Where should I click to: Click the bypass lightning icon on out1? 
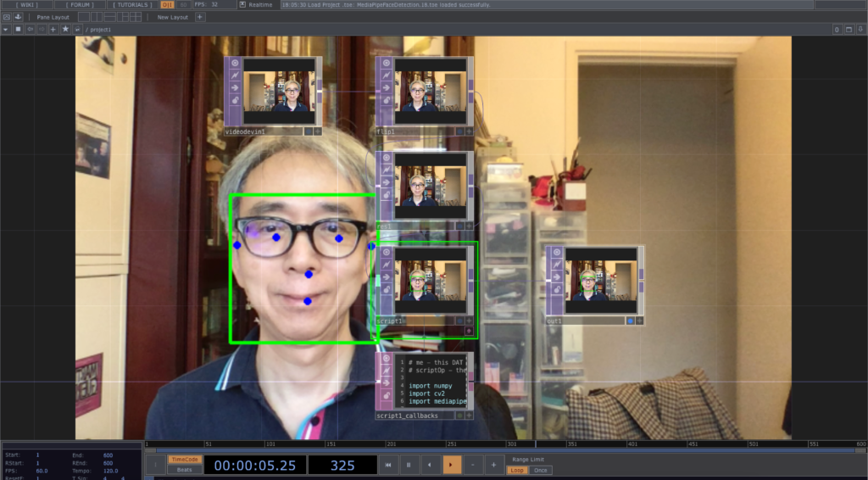click(x=556, y=265)
